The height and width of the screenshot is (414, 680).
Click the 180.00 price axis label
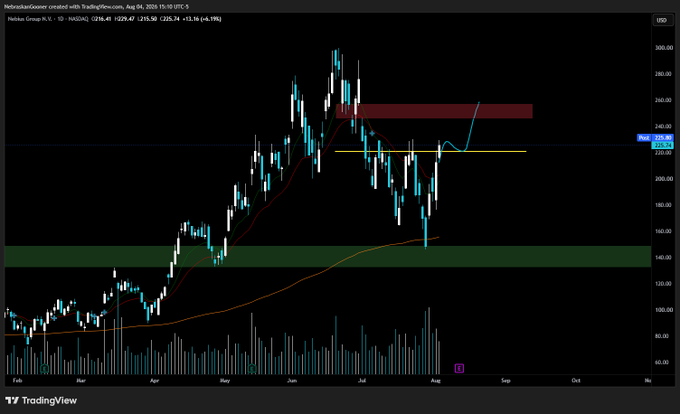(x=664, y=205)
